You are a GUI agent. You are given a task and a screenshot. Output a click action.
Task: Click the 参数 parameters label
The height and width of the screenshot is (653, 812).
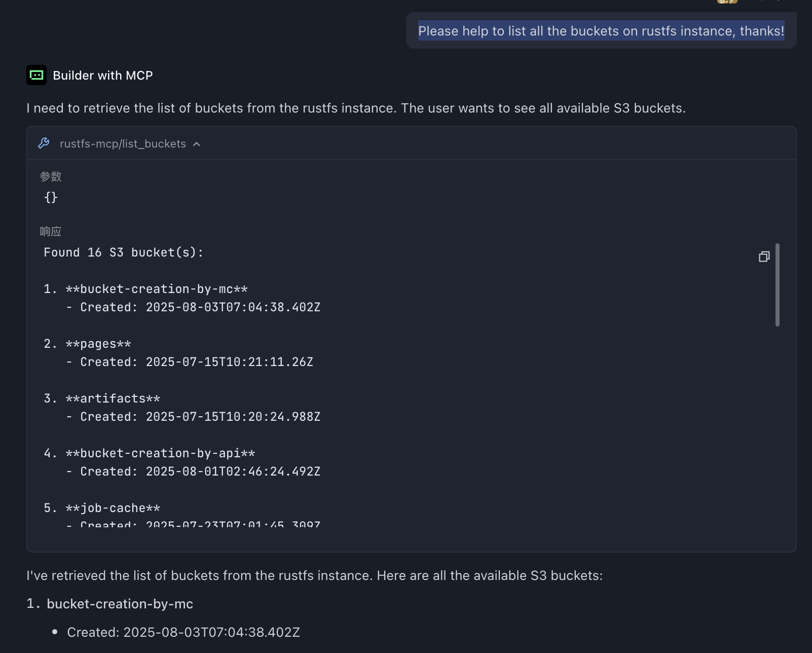coord(51,176)
